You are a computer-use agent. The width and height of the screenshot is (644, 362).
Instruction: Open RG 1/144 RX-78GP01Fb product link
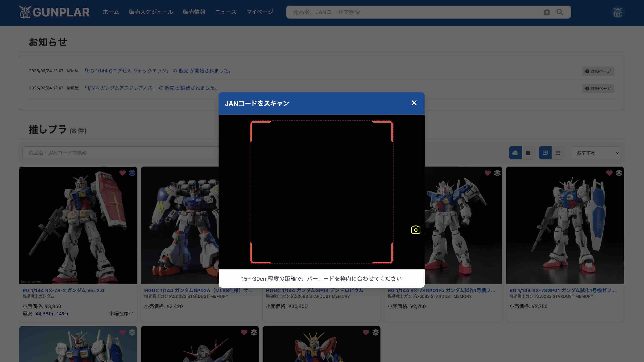pos(441,290)
